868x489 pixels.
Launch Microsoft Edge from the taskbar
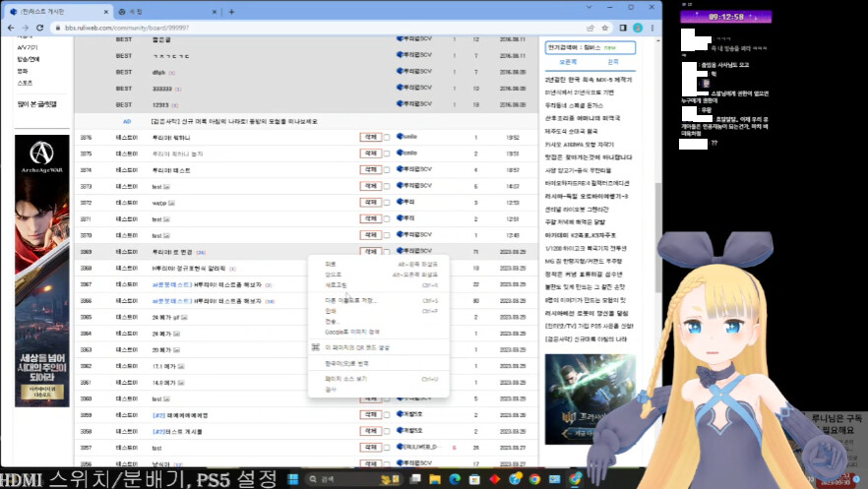point(455,479)
